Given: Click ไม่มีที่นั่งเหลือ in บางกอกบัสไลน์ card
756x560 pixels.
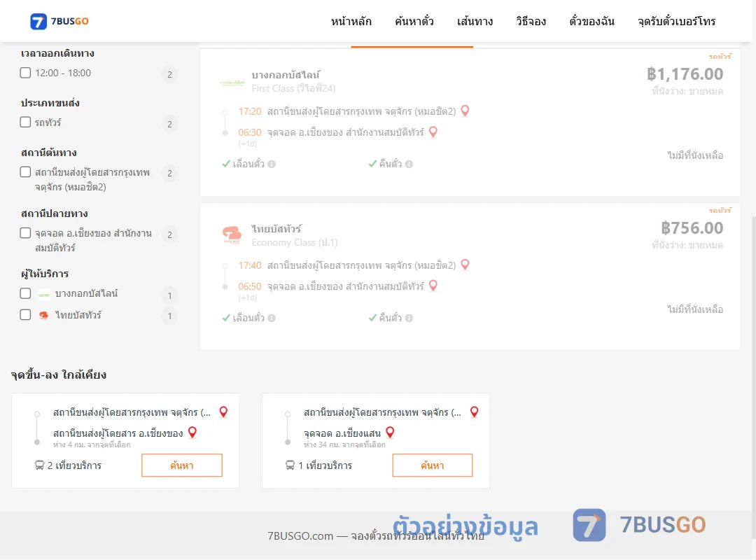Looking at the screenshot, I should pos(695,155).
